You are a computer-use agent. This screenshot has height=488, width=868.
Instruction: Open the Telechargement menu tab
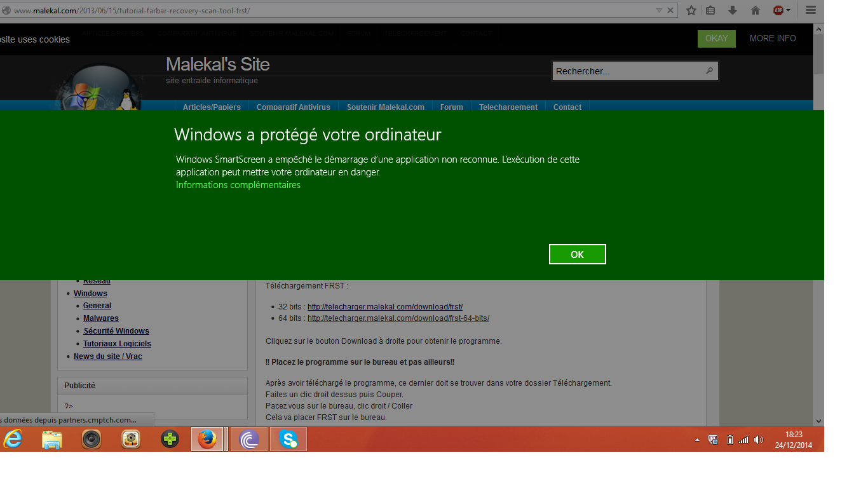click(x=508, y=107)
